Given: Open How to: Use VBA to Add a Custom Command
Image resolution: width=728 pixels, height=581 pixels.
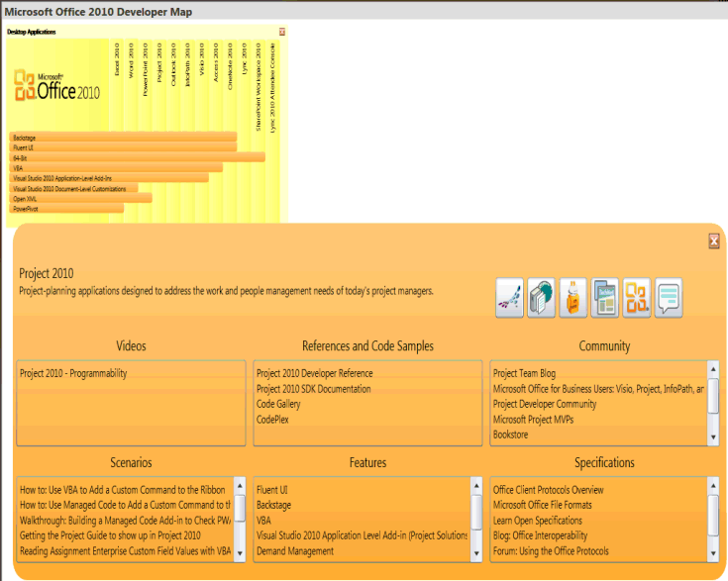Looking at the screenshot, I should point(123,490).
